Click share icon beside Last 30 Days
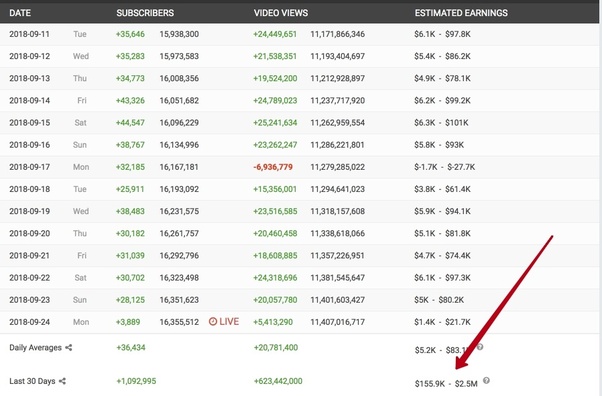Image resolution: width=602 pixels, height=396 pixels. click(x=62, y=381)
